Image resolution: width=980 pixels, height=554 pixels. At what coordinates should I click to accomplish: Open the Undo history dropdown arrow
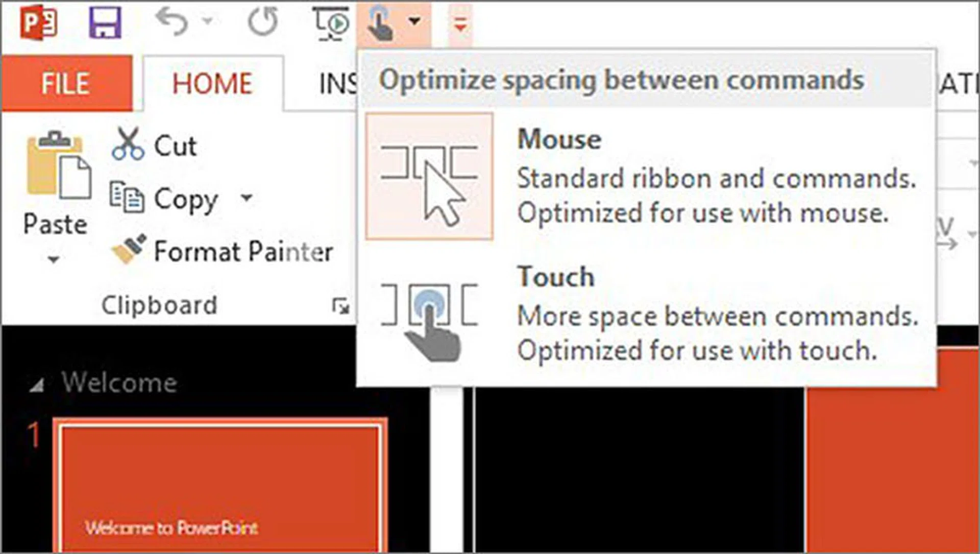tap(207, 21)
